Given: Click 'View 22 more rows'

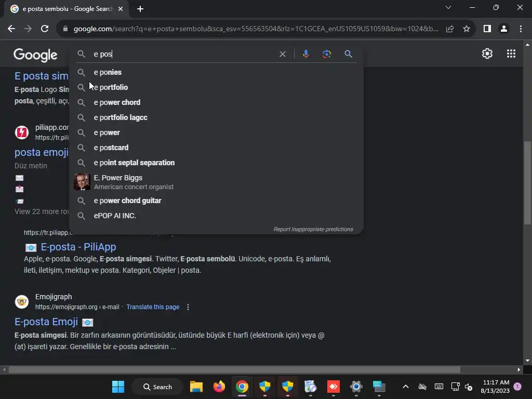Looking at the screenshot, I should 42,211.
